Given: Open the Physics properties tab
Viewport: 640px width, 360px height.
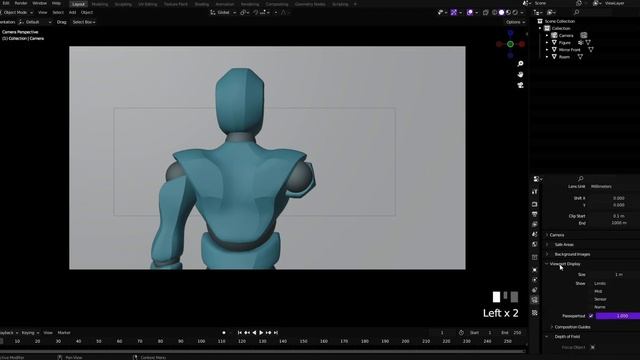Looking at the screenshot, I should [x=535, y=280].
